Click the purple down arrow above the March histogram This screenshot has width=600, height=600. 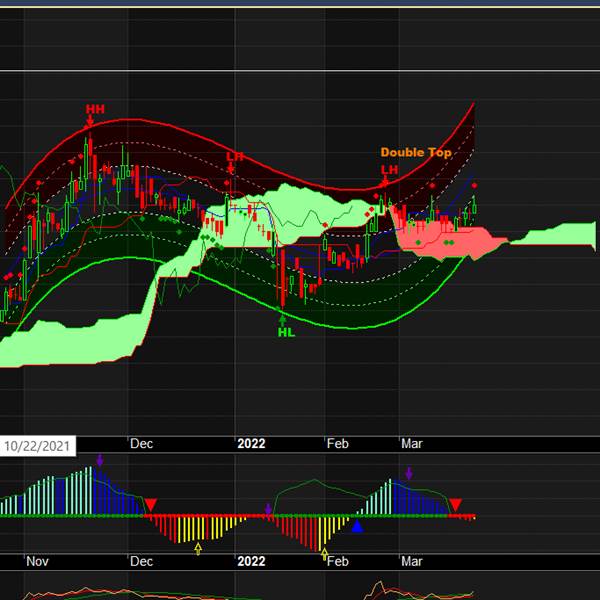click(x=409, y=473)
